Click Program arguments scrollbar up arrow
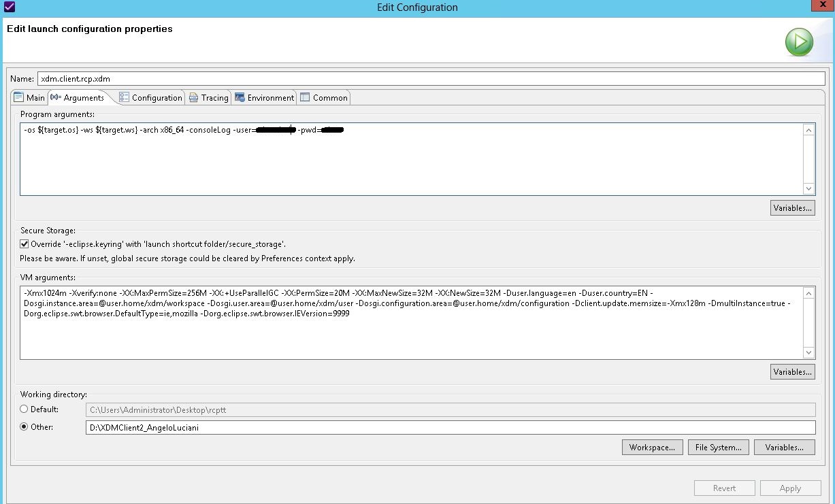Screen dimensions: 835x504 point(808,130)
